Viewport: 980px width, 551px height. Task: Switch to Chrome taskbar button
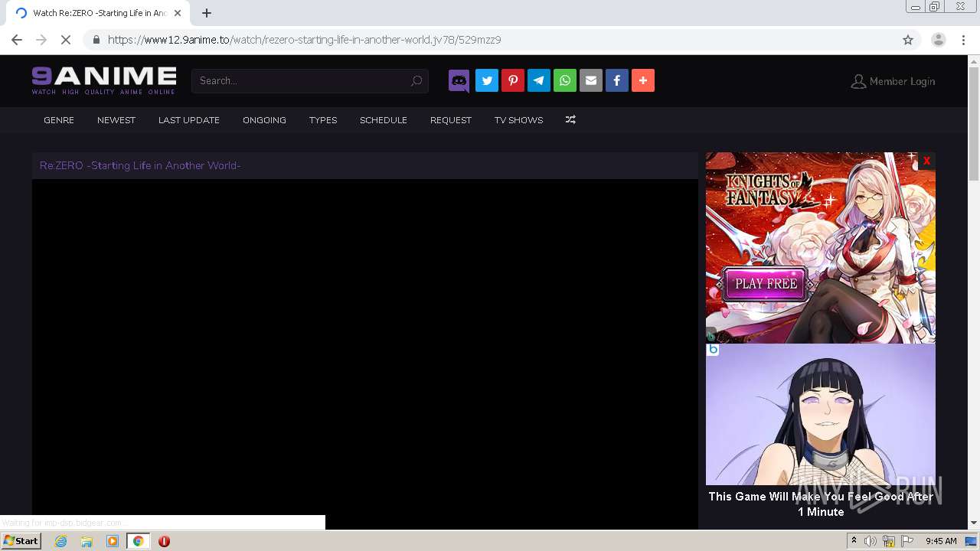click(139, 541)
